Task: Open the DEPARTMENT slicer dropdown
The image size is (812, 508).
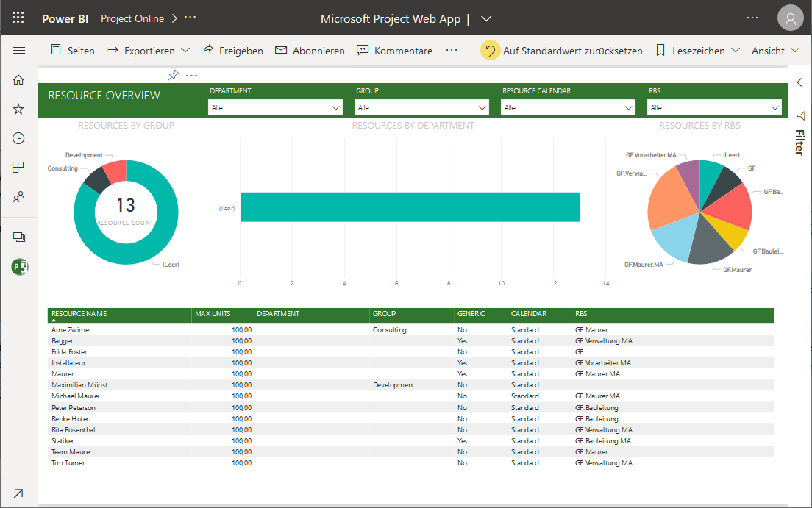Action: pyautogui.click(x=275, y=108)
